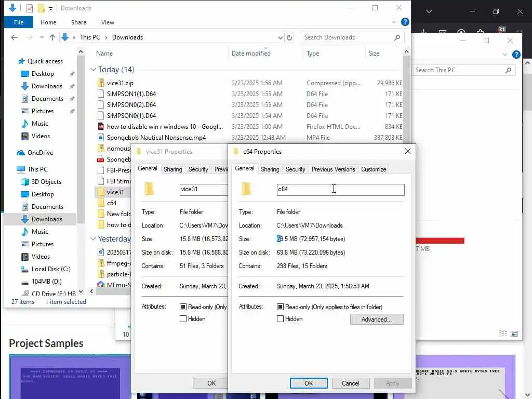Collapse the Yesterday group
Screen dimensions: 532x399
point(93,239)
